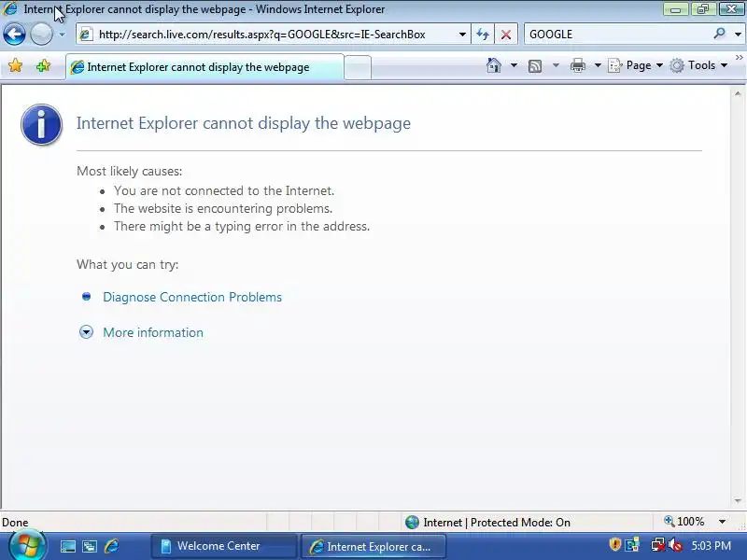The height and width of the screenshot is (560, 747).
Task: Open the zoom level dropdown arrow
Action: 722,522
